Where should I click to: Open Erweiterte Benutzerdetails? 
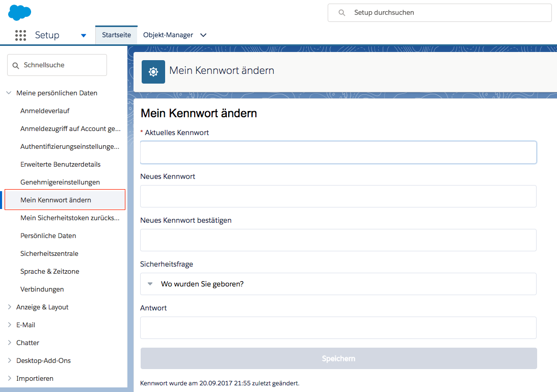click(61, 164)
